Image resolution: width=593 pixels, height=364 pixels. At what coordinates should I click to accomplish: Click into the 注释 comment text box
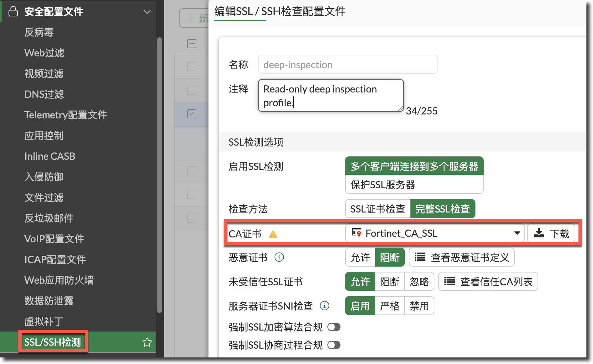point(331,95)
